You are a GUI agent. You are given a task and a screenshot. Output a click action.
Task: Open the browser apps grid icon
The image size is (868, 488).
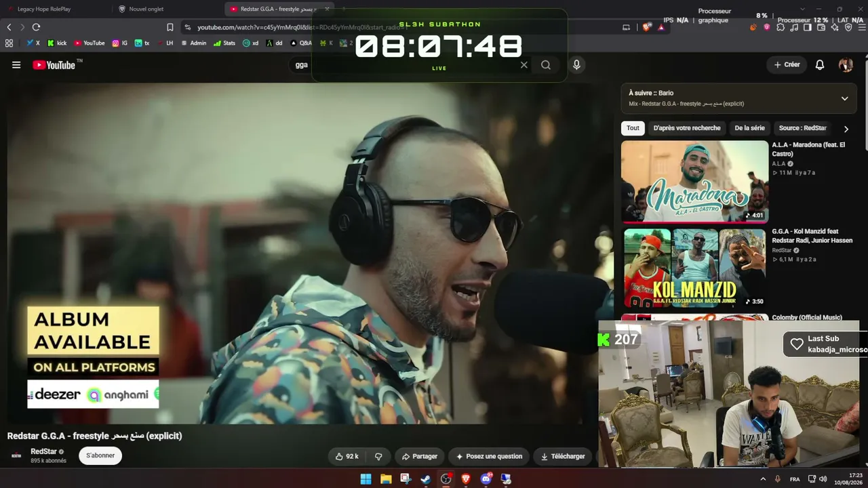[9, 43]
